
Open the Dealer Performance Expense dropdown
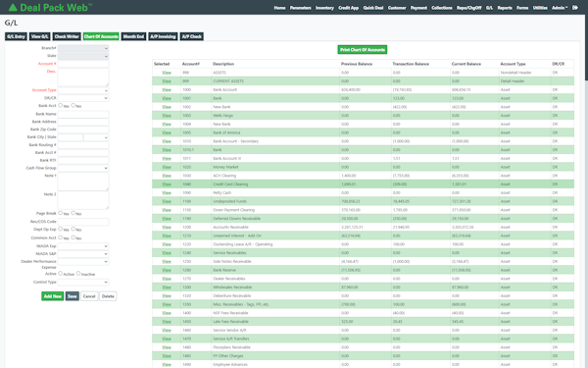click(83, 262)
